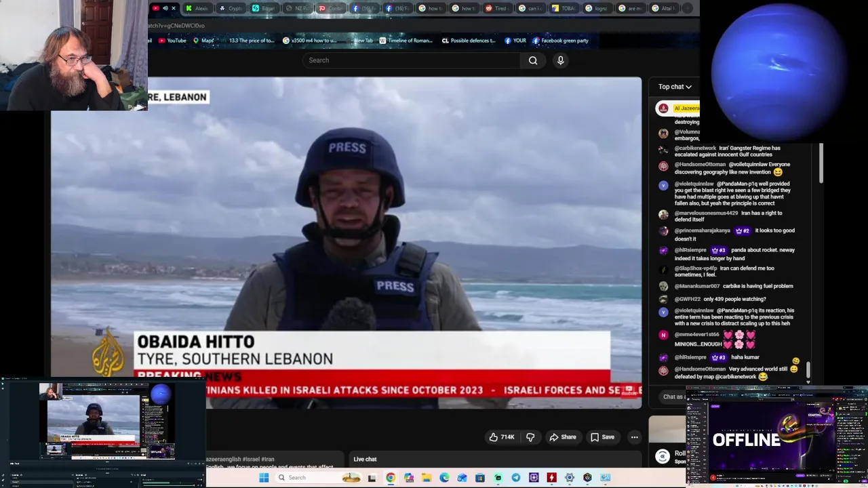Switch to the NZ browser tab
Image resolution: width=868 pixels, height=488 pixels.
[297, 8]
